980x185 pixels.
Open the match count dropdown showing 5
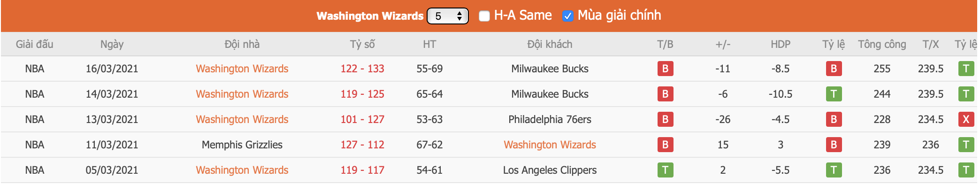(447, 16)
